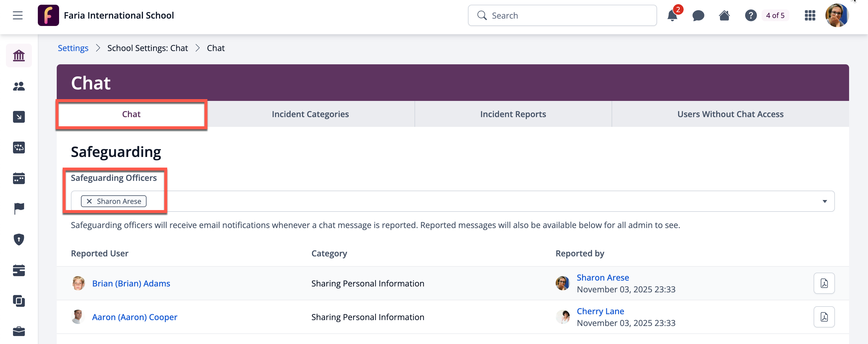This screenshot has width=868, height=344.
Task: Open the chat messages icon
Action: coord(698,15)
